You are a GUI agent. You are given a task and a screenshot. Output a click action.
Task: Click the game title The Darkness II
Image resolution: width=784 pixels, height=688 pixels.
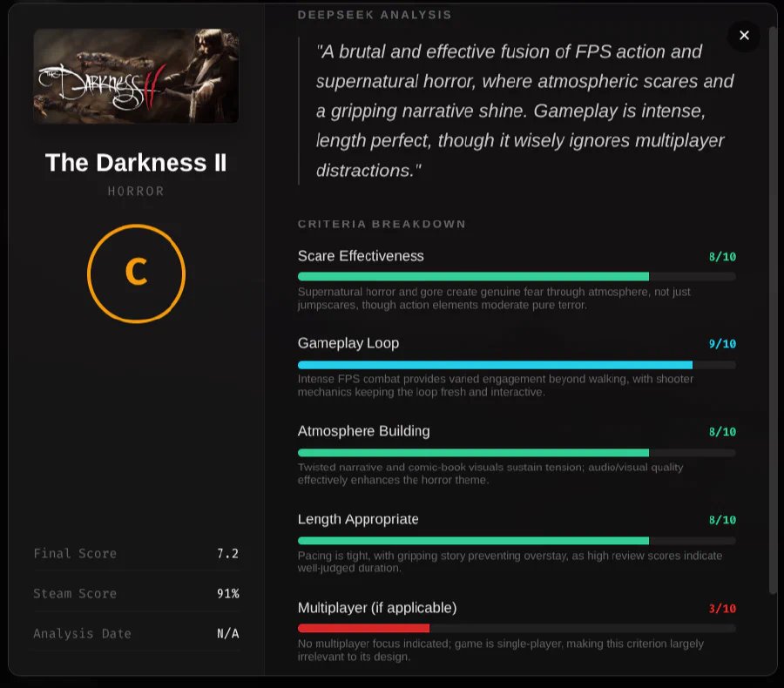[136, 163]
